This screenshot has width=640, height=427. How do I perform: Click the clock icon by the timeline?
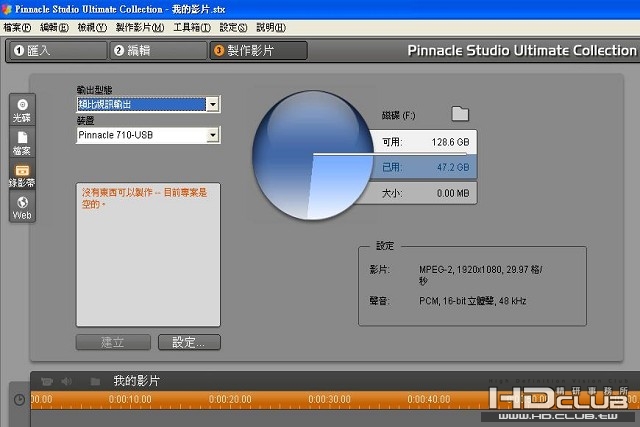19,400
